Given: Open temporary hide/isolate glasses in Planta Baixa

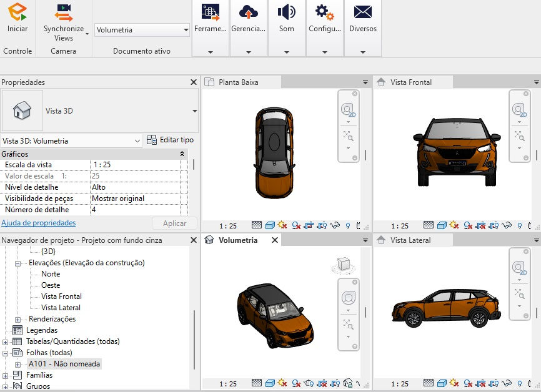Looking at the screenshot, I should tap(335, 225).
